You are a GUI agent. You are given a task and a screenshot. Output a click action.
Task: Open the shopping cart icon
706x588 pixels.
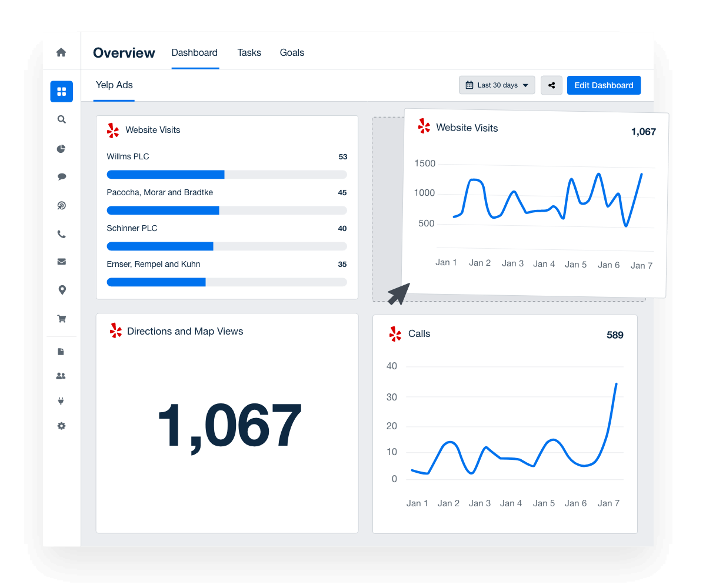[x=62, y=319]
